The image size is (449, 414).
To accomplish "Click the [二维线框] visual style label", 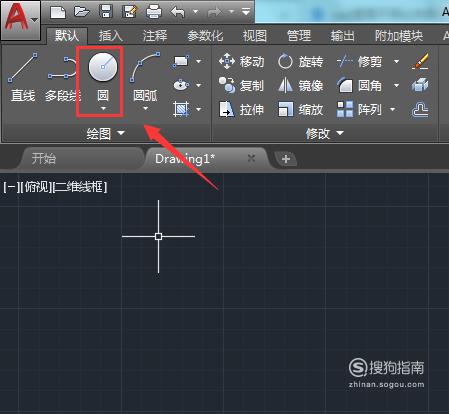I will pyautogui.click(x=80, y=187).
